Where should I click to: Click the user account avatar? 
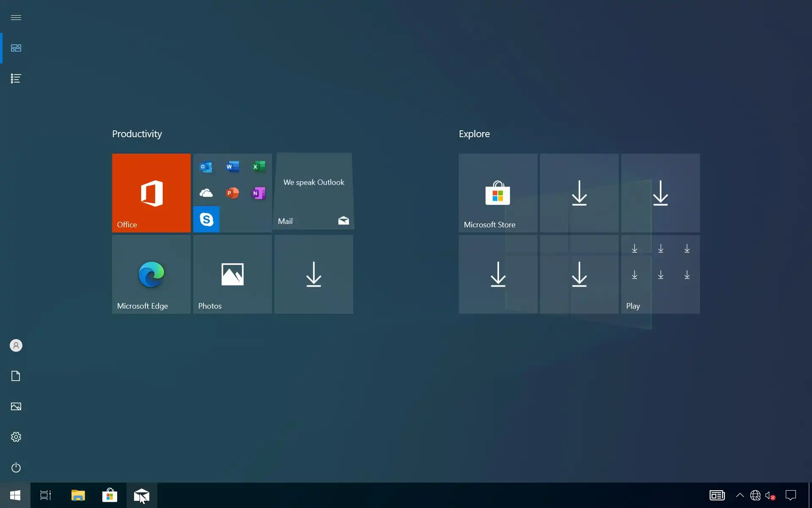tap(16, 345)
